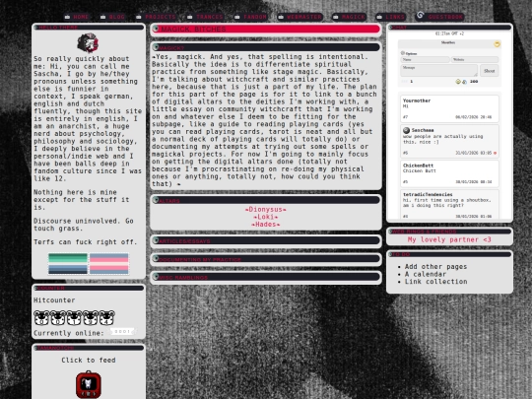Click the profile avatar image
The image size is (532, 399).
coord(88,43)
